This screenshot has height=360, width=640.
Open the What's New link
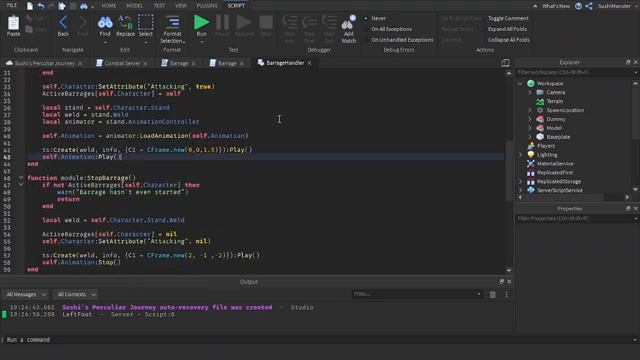click(x=556, y=6)
